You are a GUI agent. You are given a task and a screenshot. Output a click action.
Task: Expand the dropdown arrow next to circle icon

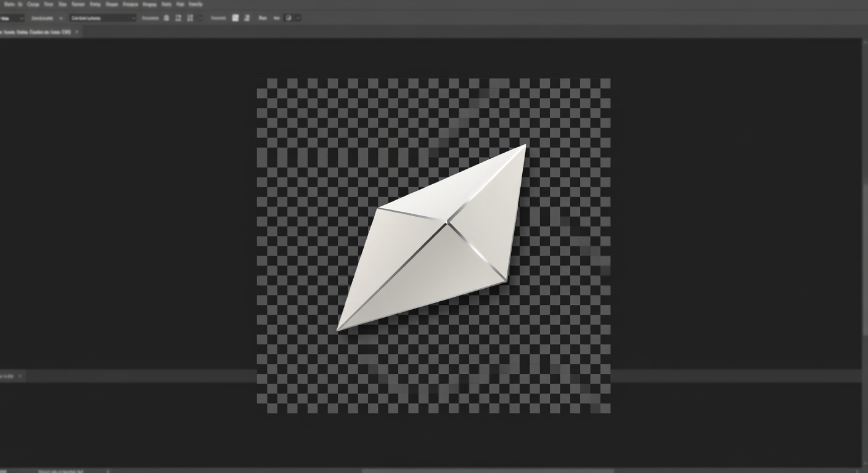pyautogui.click(x=298, y=18)
